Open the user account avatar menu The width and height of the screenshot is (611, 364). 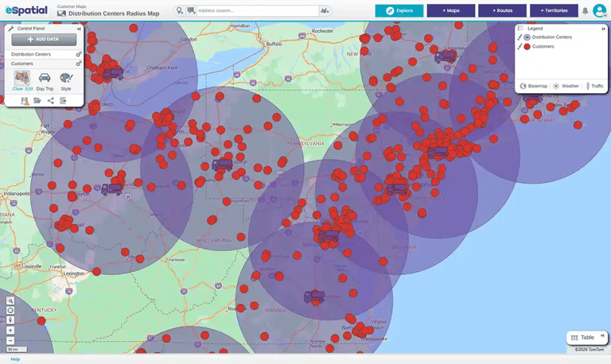(x=599, y=10)
